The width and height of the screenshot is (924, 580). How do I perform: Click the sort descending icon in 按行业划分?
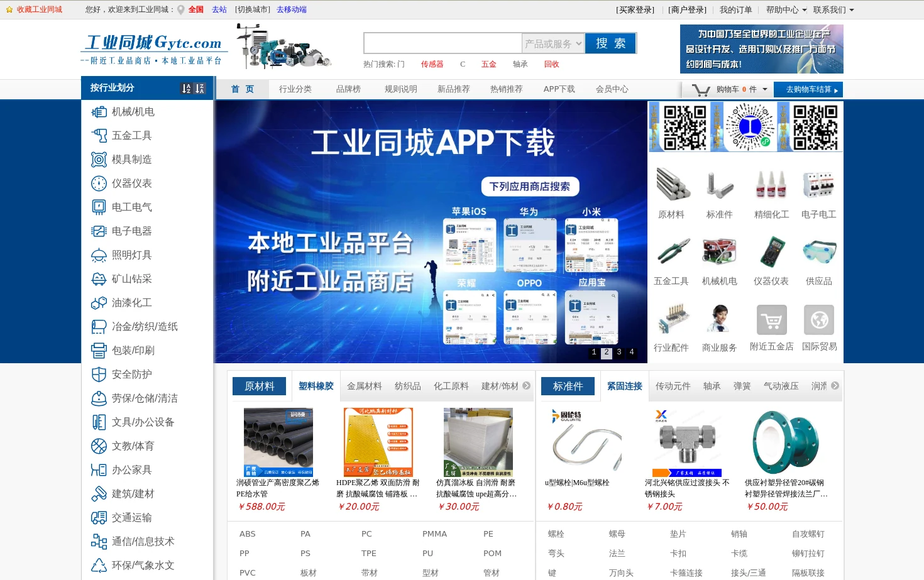(x=199, y=89)
